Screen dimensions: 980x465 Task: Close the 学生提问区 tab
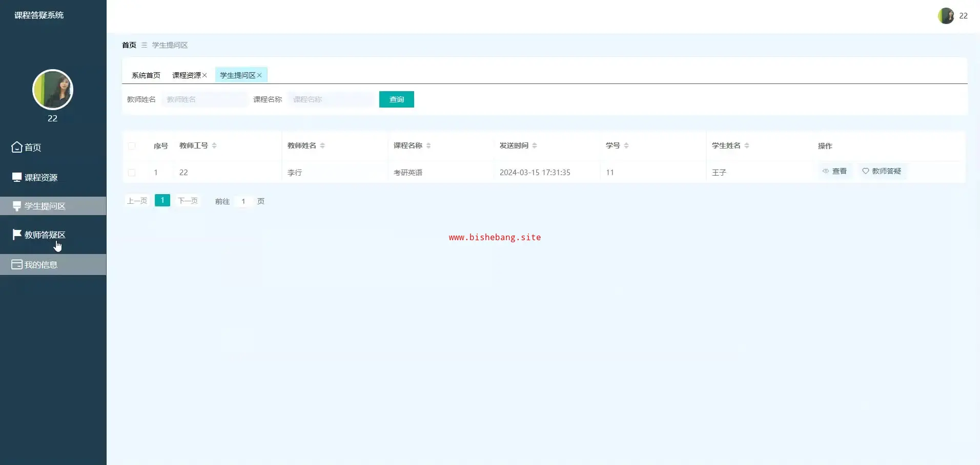pos(259,75)
